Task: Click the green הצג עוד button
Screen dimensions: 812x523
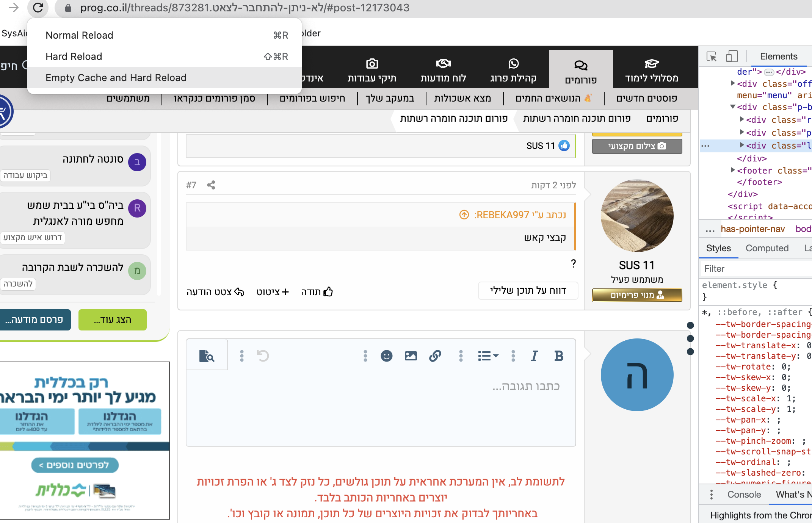Action: [x=112, y=320]
